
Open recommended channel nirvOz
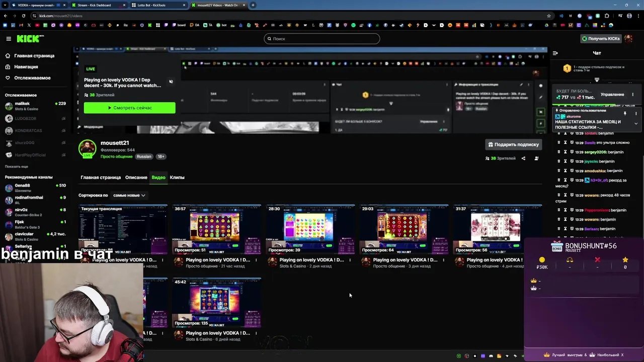click(35, 212)
